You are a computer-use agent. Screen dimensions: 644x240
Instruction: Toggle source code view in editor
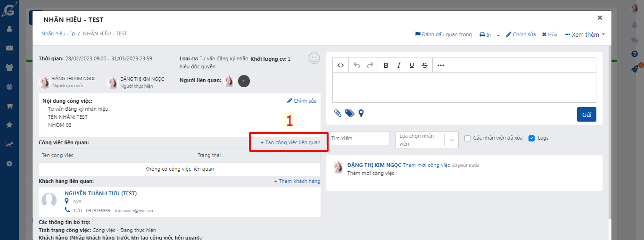coord(340,65)
